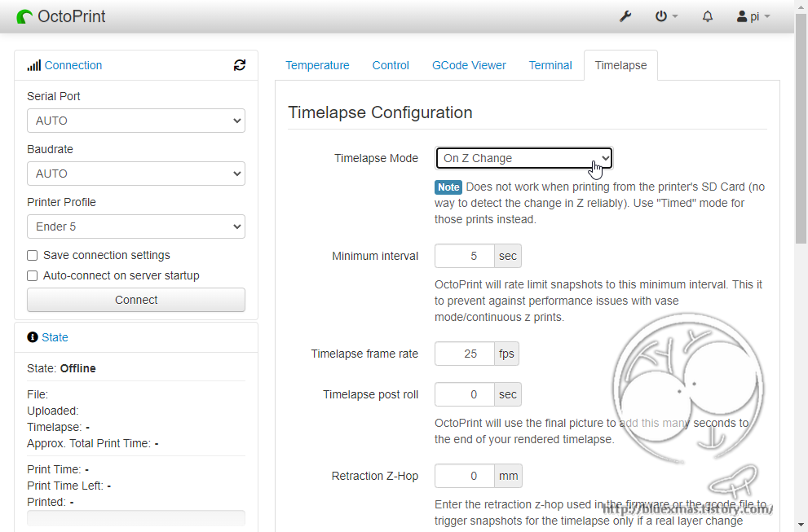Click the Timelapse post roll field
Image resolution: width=808 pixels, height=532 pixels.
tap(464, 394)
